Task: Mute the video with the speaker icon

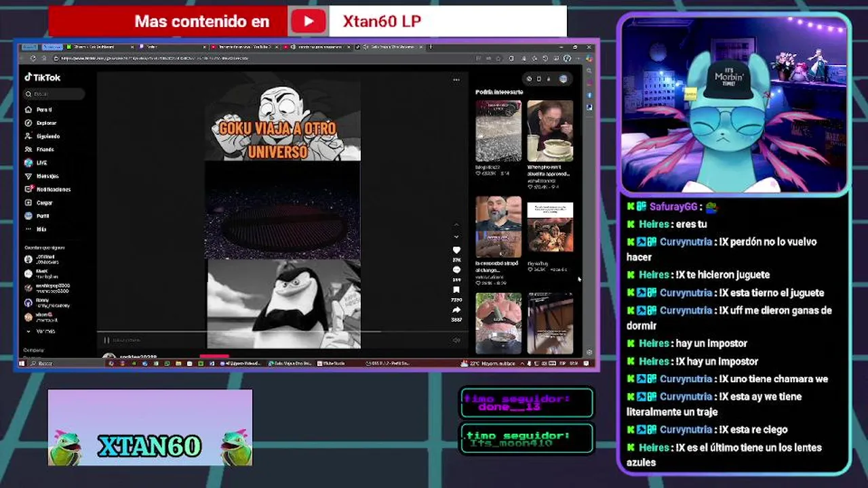Action: [456, 340]
